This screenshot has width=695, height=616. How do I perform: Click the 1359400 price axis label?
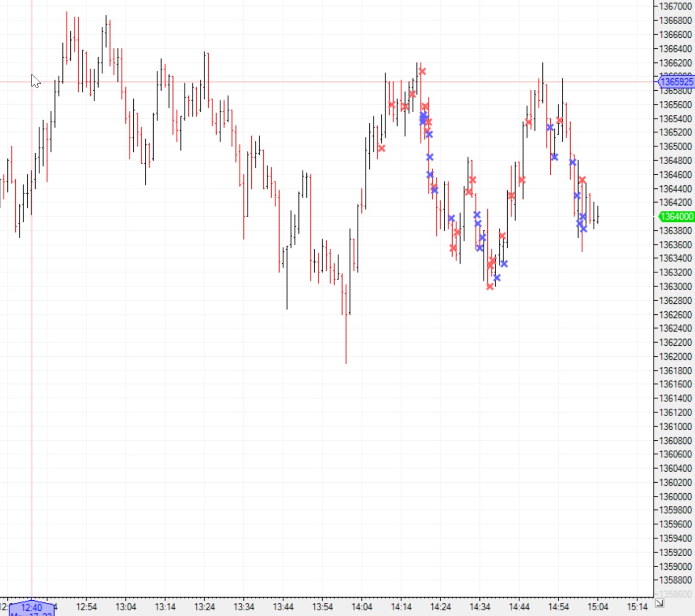tap(676, 538)
